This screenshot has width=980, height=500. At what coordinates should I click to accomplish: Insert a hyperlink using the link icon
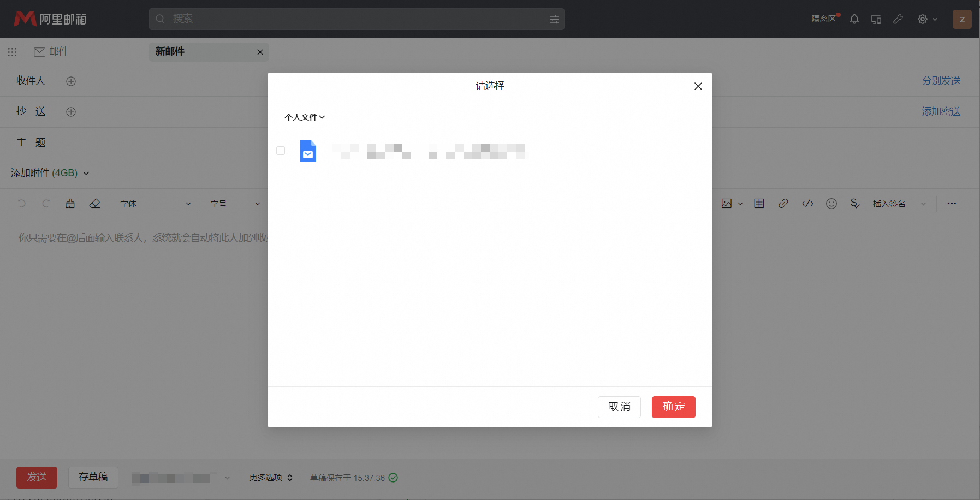coord(783,204)
